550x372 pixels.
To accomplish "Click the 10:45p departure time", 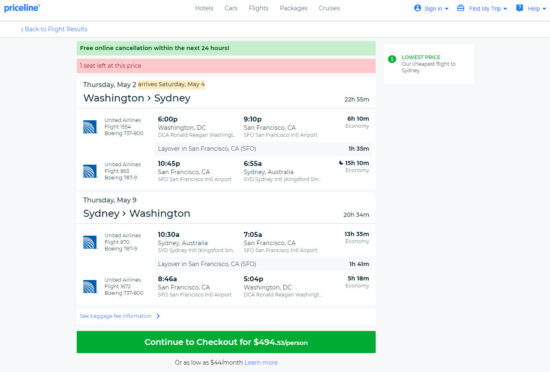I will (x=169, y=163).
